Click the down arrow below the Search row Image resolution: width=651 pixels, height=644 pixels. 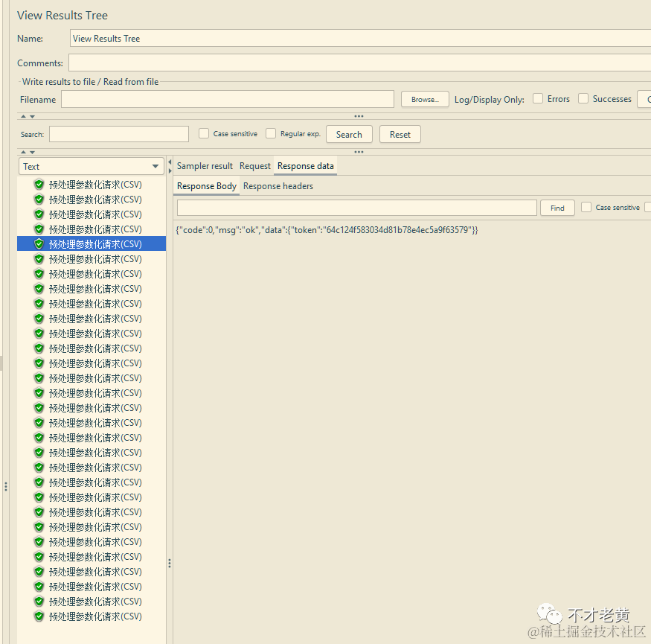tap(32, 153)
